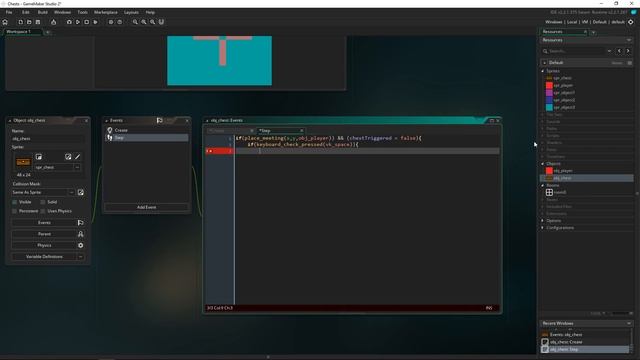
Task: Save the project using the toolbar icon
Action: [x=38, y=22]
